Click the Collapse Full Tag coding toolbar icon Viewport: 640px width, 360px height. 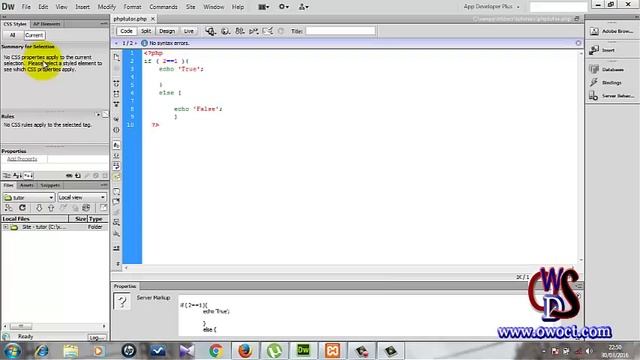click(117, 83)
